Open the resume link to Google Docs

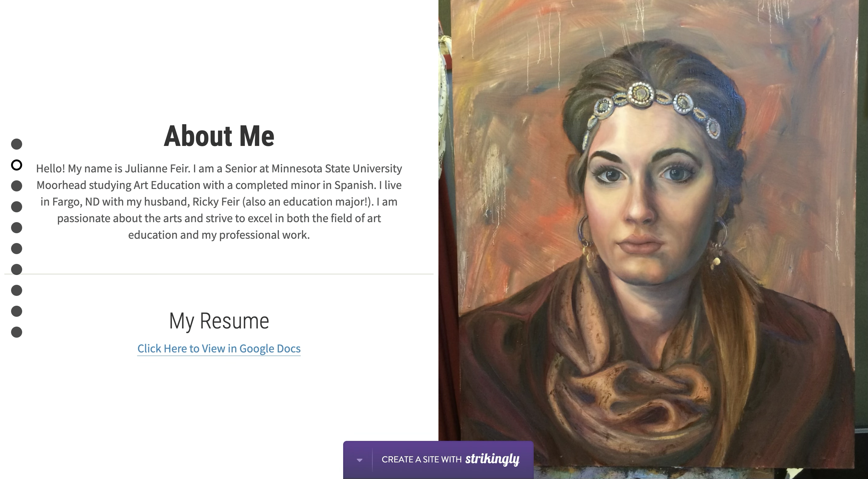pos(219,348)
